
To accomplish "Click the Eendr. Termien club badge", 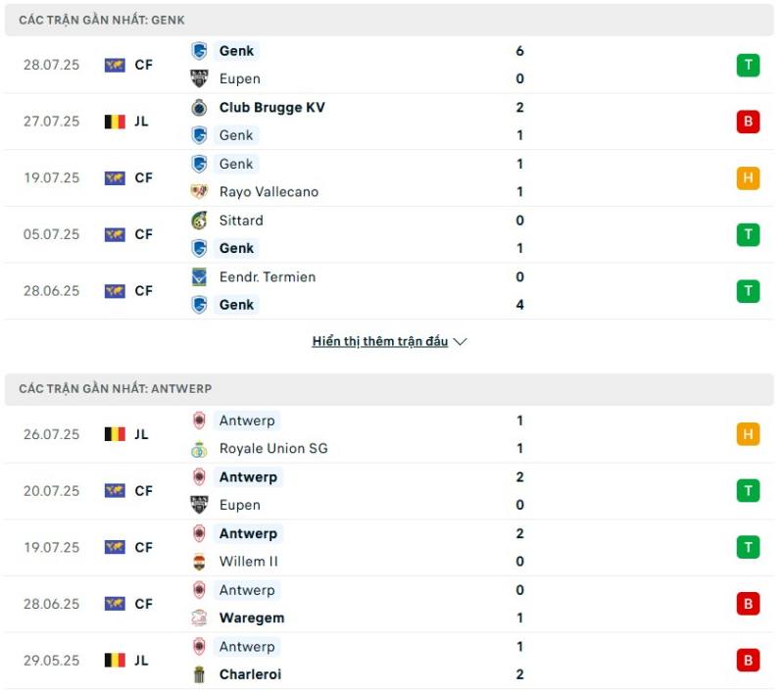I will [x=199, y=277].
